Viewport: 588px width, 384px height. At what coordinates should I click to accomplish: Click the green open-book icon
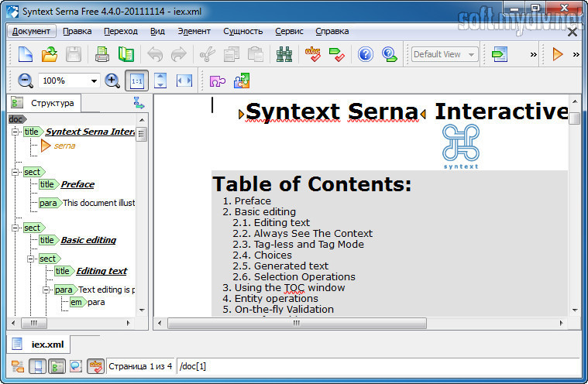point(126,54)
